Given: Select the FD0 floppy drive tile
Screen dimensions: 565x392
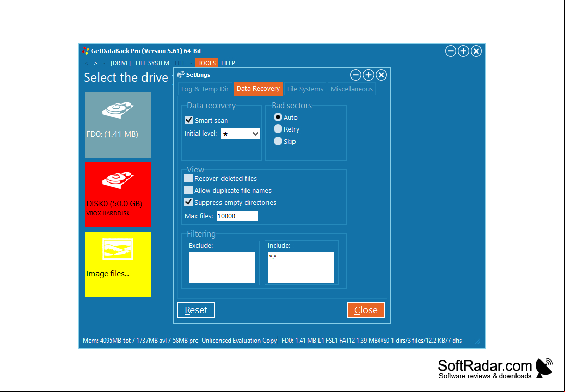Looking at the screenshot, I should (x=118, y=124).
